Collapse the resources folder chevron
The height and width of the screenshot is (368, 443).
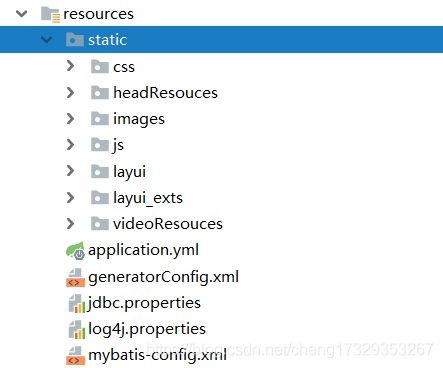tap(22, 14)
